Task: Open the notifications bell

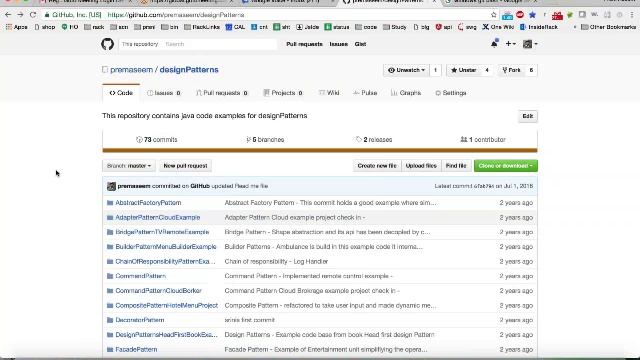Action: pos(494,44)
